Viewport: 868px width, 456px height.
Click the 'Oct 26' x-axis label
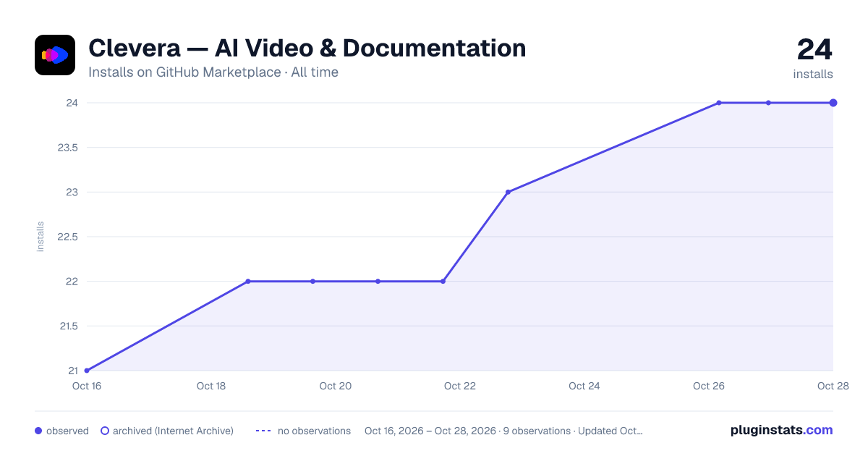(x=709, y=386)
